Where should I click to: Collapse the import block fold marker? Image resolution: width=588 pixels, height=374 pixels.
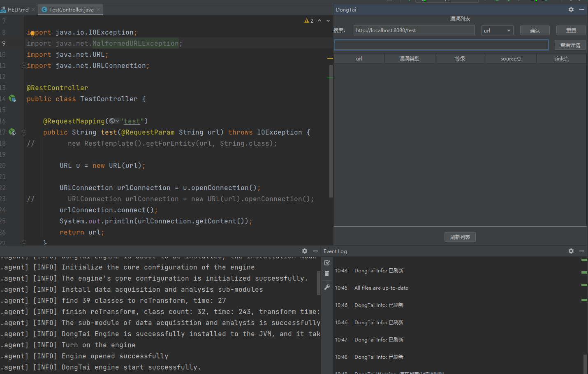[x=24, y=65]
